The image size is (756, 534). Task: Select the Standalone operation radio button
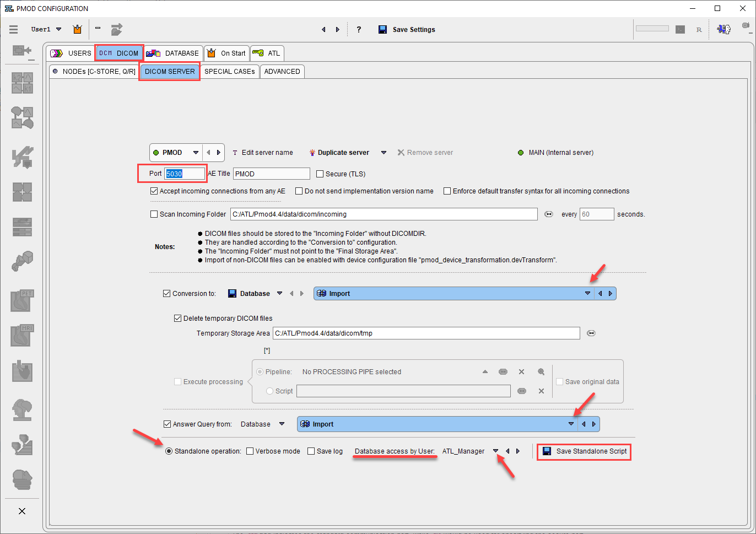169,451
